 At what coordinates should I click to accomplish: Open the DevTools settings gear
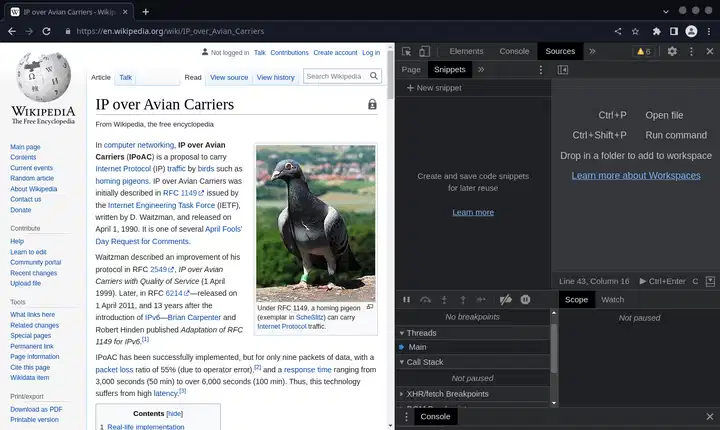(x=672, y=51)
